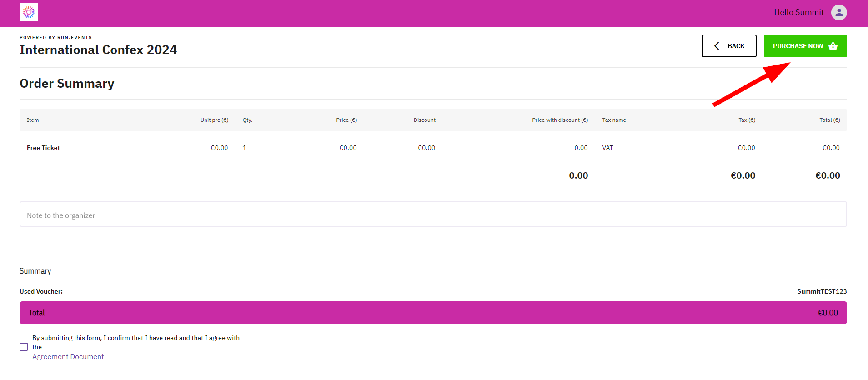Click the Note to the organizer field
Viewport: 868px width, 380px height.
433,214
